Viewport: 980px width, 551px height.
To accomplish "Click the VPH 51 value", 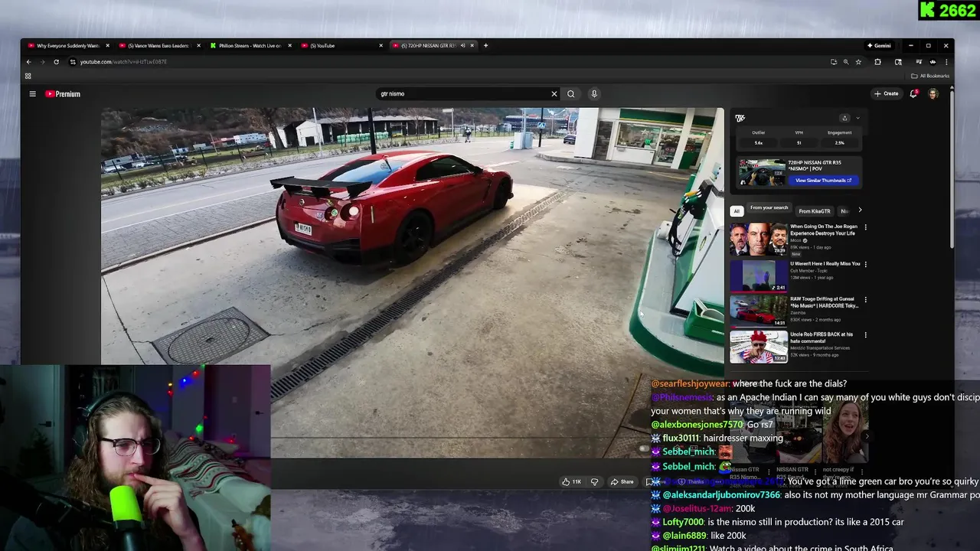I will pos(799,143).
